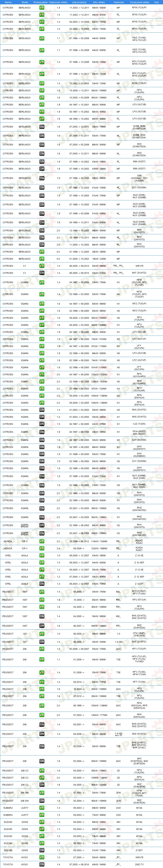Click petrol icon in TOYOTA AYGO 1KR-FE row
163x868 pixels.
tap(42, 857)
